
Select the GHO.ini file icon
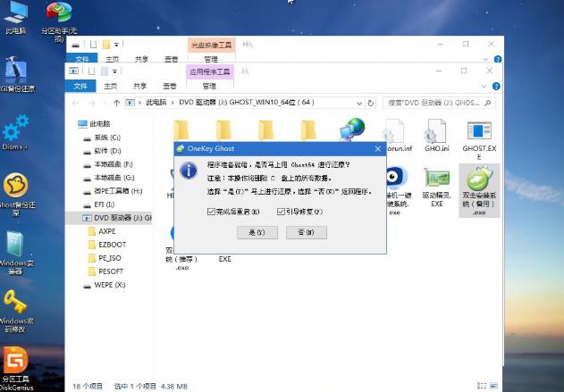click(x=437, y=136)
